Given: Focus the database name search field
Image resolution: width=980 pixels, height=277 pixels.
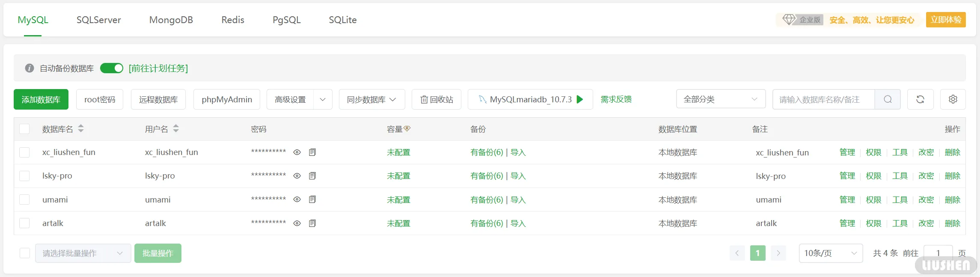Looking at the screenshot, I should pos(823,99).
